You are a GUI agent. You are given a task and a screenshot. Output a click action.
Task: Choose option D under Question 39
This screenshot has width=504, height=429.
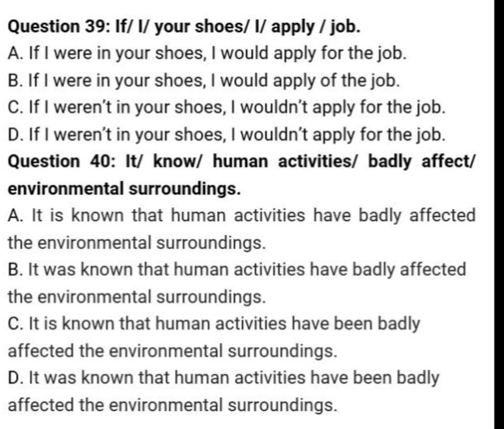click(226, 134)
